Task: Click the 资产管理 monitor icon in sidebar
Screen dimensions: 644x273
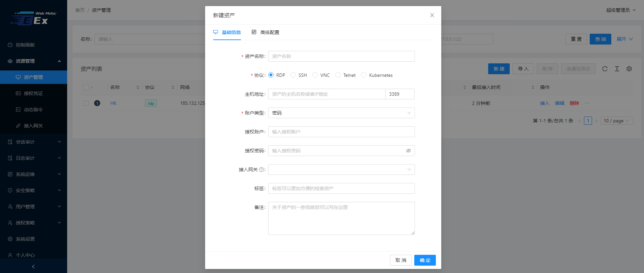Action: coord(18,77)
